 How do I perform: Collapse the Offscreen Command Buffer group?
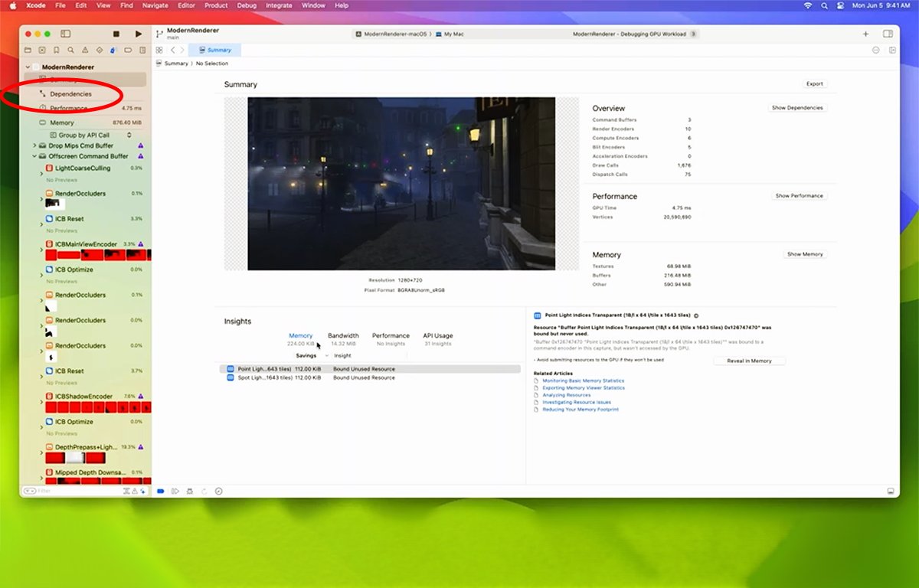pyautogui.click(x=34, y=156)
